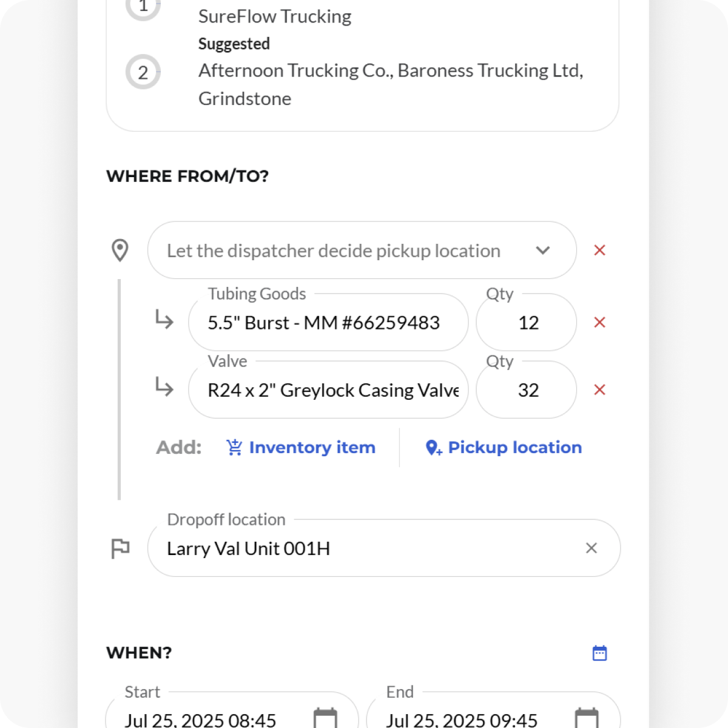
Task: Open the pickup location dropdown chevron
Action: coord(543,250)
